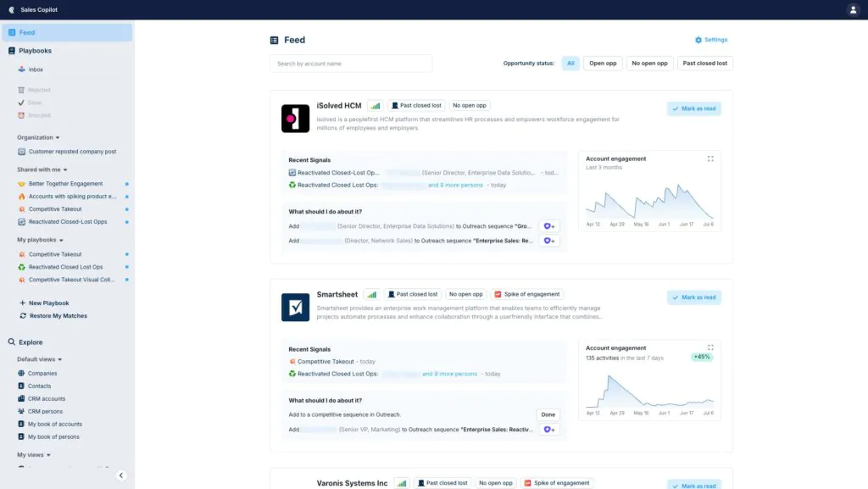Screen dimensions: 868x489
Task: Collapse the My playbooks group
Action: tap(40, 240)
